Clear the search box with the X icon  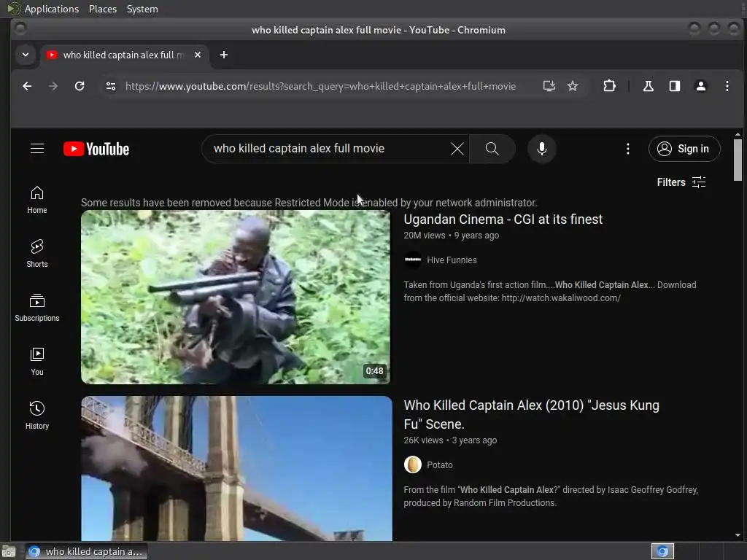coord(457,149)
